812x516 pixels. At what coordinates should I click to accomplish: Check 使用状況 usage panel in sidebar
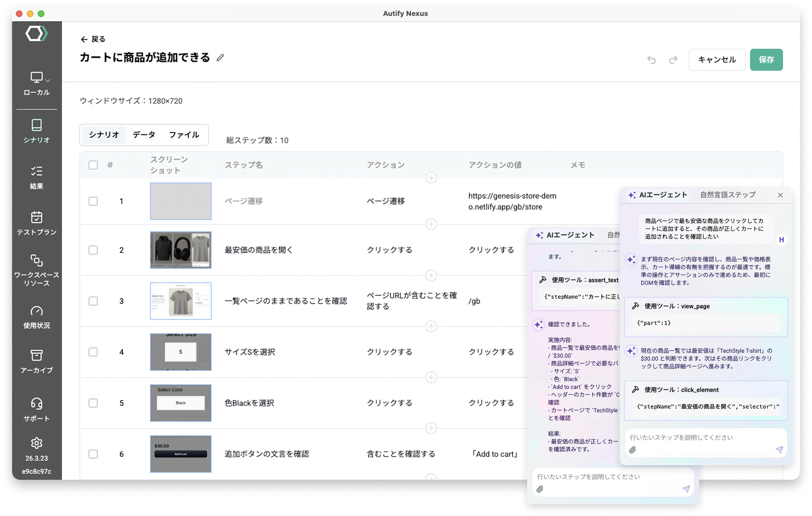(x=37, y=316)
